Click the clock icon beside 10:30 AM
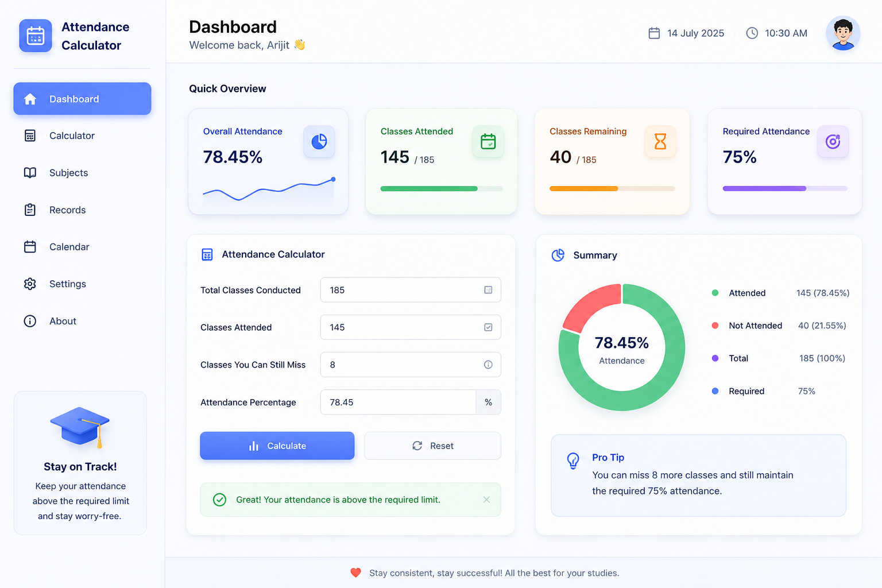Screen dimensions: 882x588 (x=752, y=33)
